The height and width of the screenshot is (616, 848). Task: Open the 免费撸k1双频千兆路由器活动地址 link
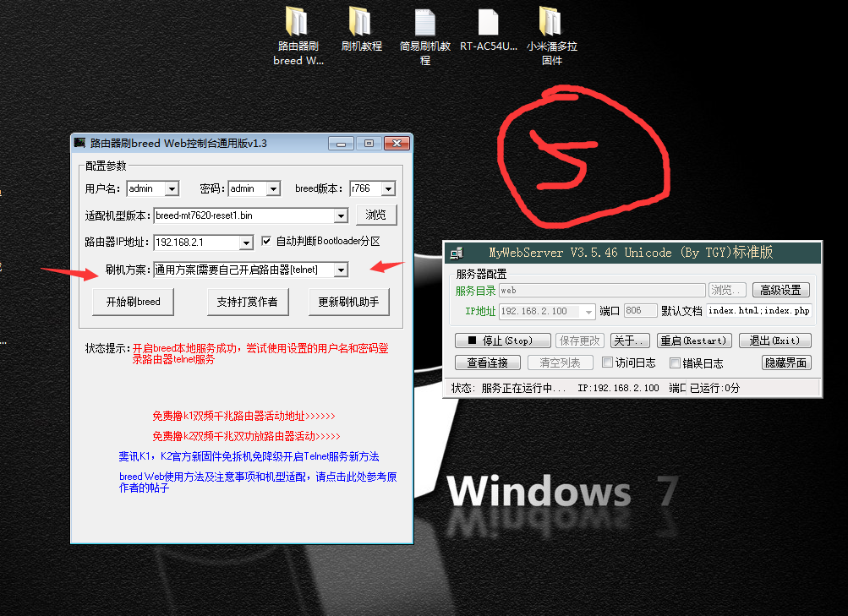point(243,416)
